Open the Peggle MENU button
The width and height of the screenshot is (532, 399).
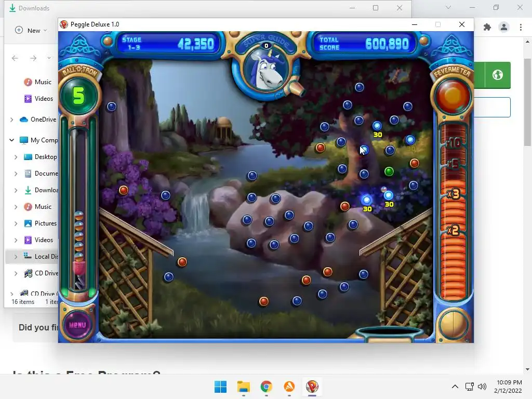[78, 325]
